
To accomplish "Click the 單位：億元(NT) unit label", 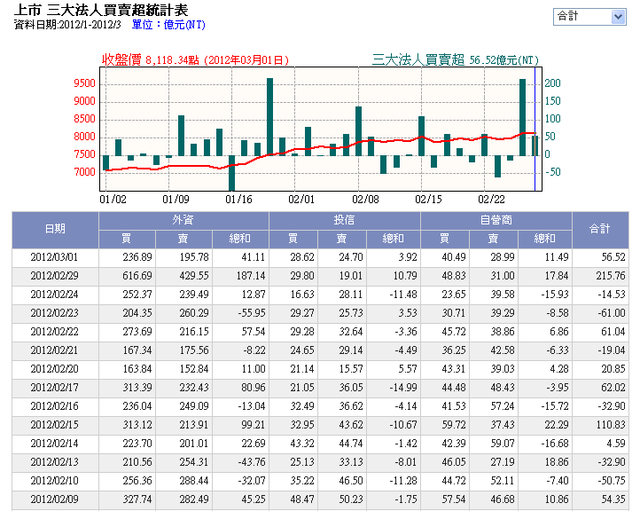I will pyautogui.click(x=168, y=25).
